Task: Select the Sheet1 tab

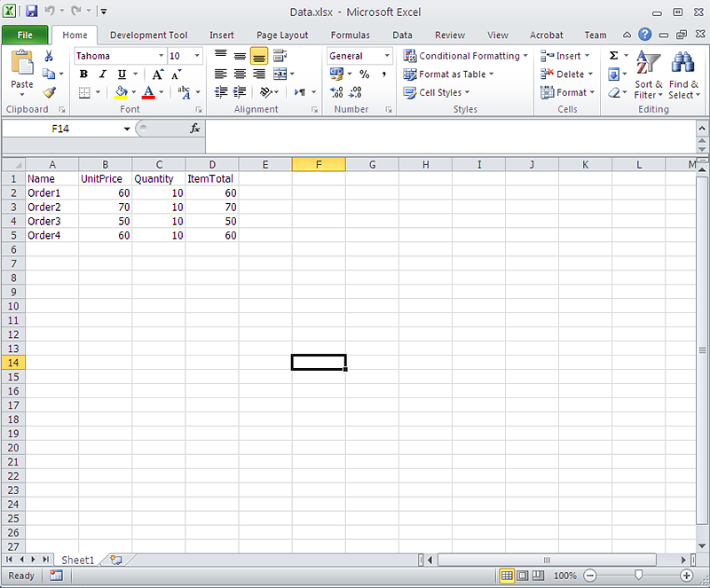Action: click(77, 560)
